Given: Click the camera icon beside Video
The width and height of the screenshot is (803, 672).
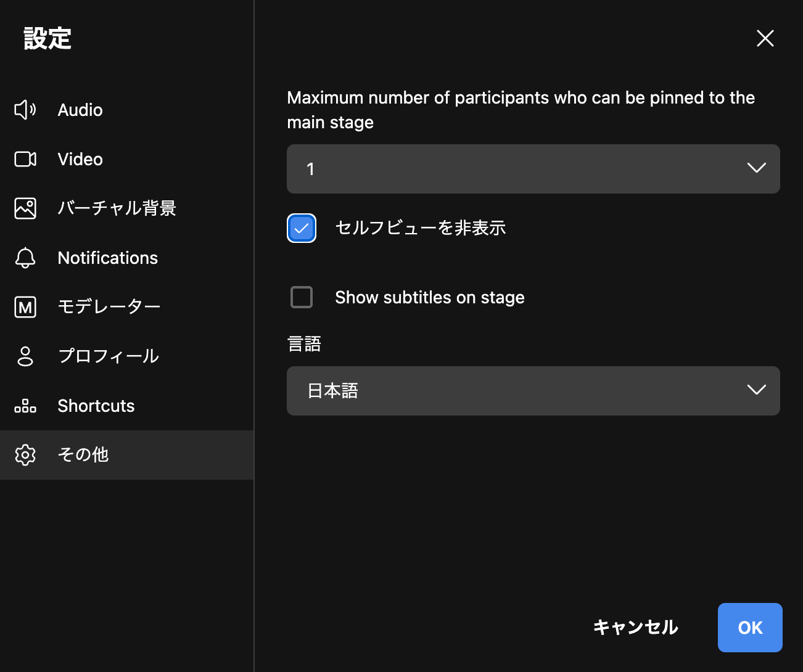Looking at the screenshot, I should click(25, 159).
